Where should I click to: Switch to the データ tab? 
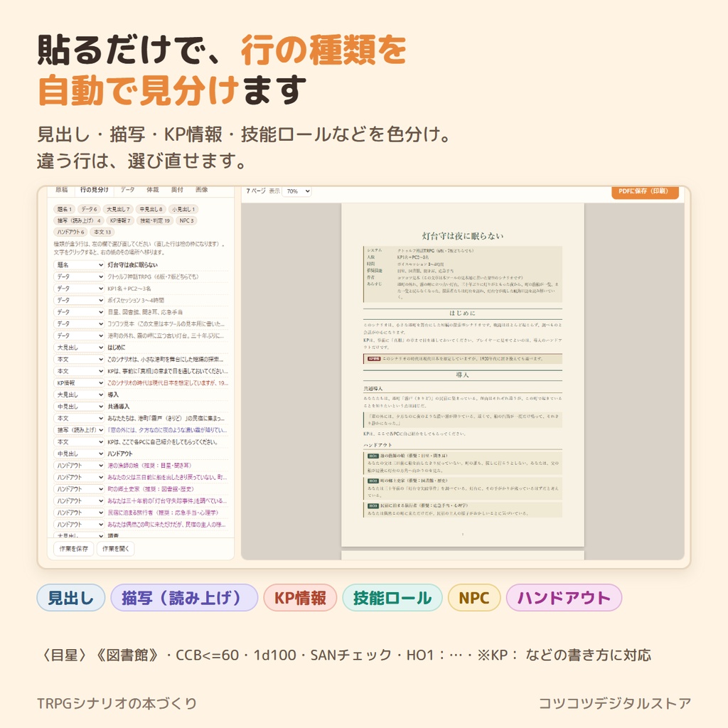pyautogui.click(x=128, y=189)
